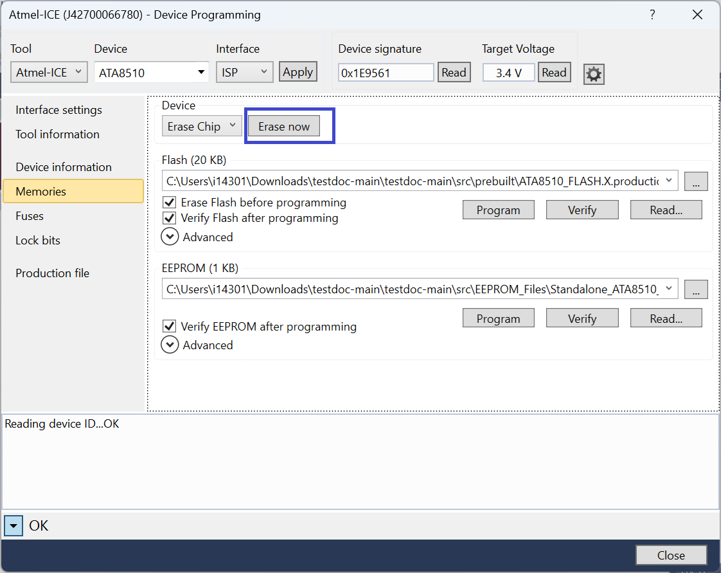Open Device information page
Viewport: 728px width, 573px height.
tap(64, 167)
